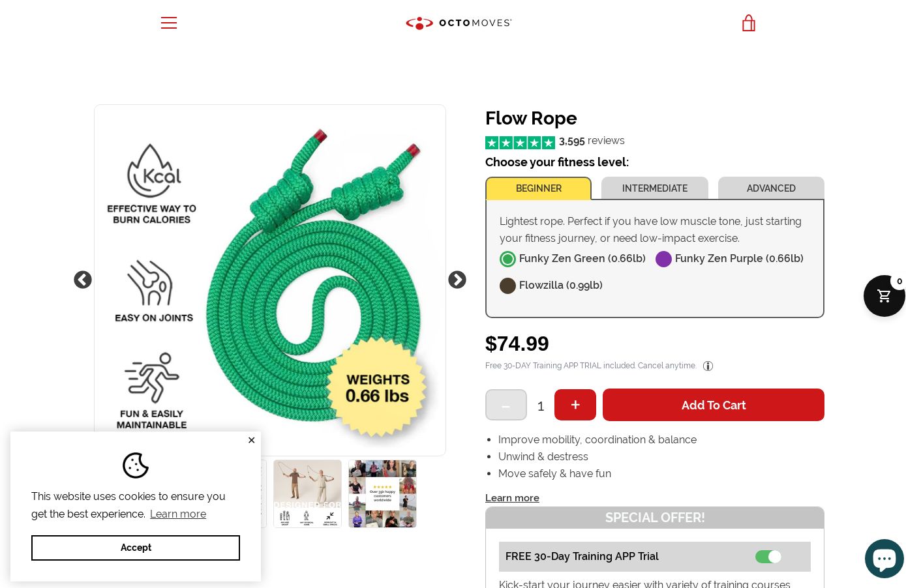Show next product image
906x588 pixels.
tap(457, 280)
